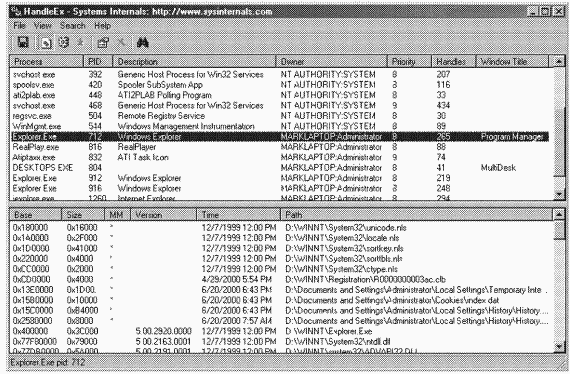Select the ntdll.dll module row
Viewport: 570px width, 374px height.
pyautogui.click(x=281, y=342)
